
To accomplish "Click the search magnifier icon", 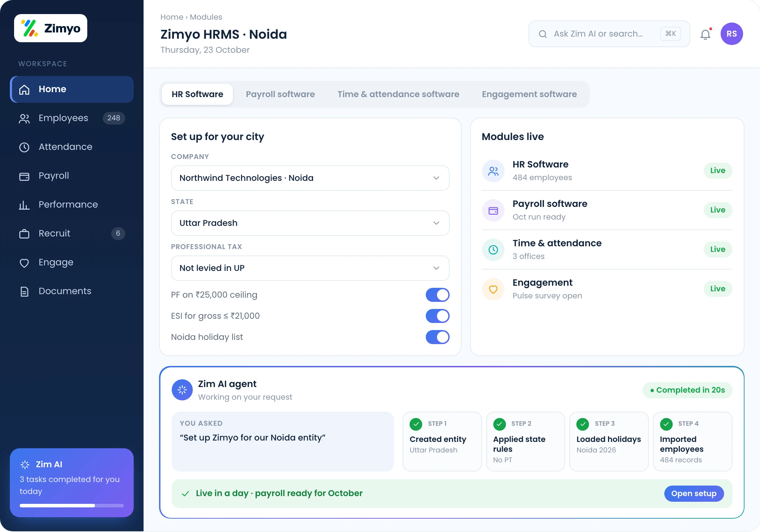I will (543, 34).
